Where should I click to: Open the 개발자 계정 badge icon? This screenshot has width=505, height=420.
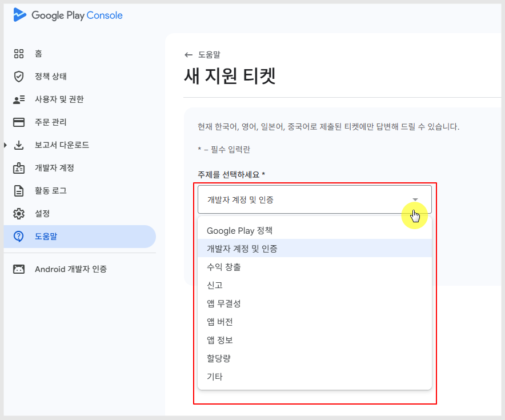tap(19, 168)
